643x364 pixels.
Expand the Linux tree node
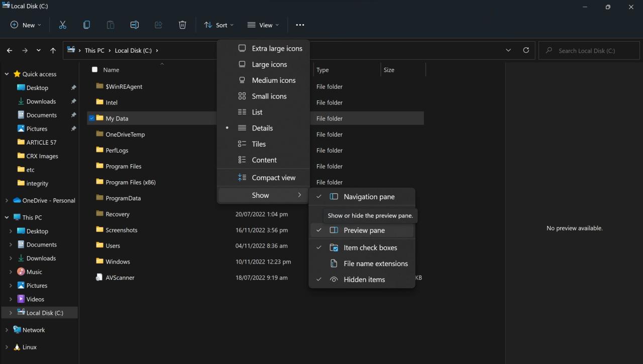coord(7,347)
